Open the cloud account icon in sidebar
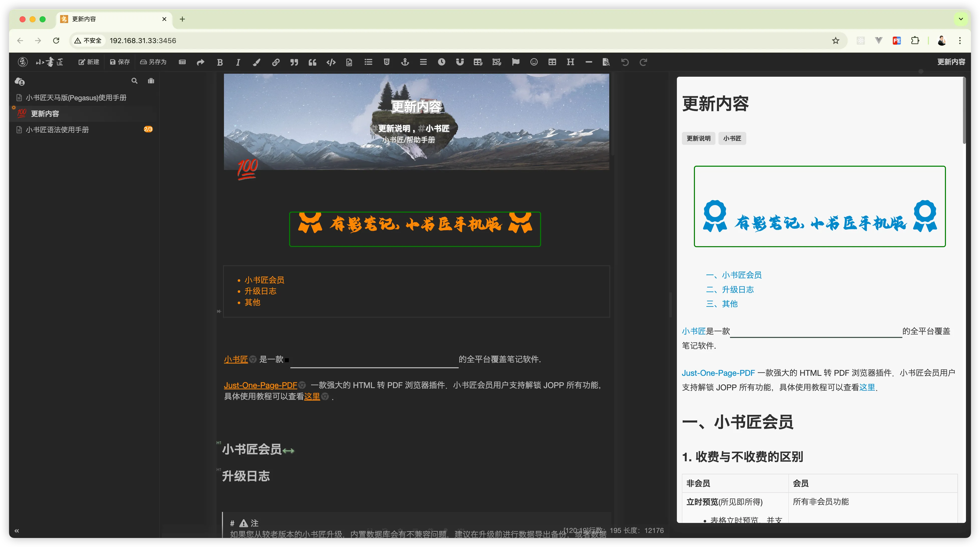980x547 pixels. [x=19, y=81]
